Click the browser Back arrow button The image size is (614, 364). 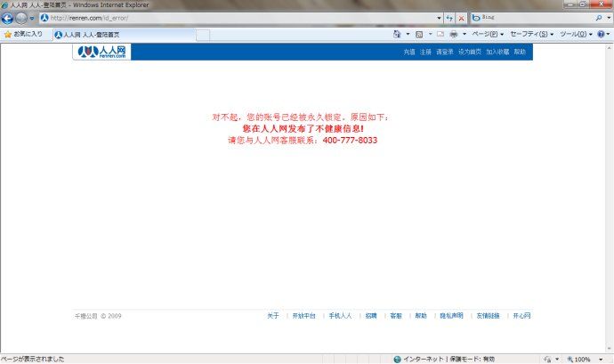pos(8,18)
